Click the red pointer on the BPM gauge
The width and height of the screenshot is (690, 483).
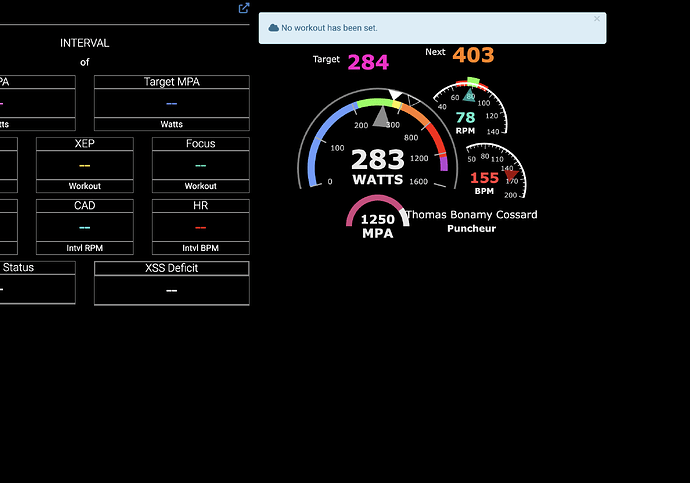click(x=510, y=174)
